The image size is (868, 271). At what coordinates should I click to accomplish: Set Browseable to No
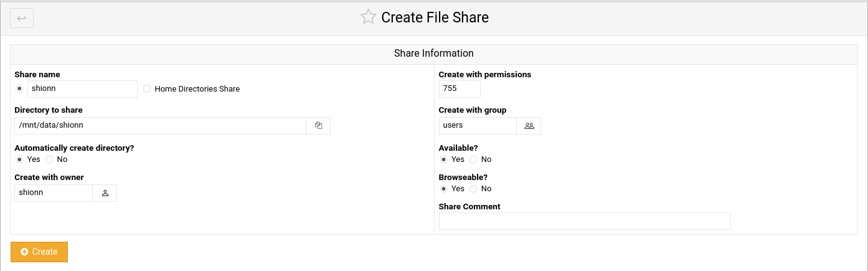click(x=474, y=189)
